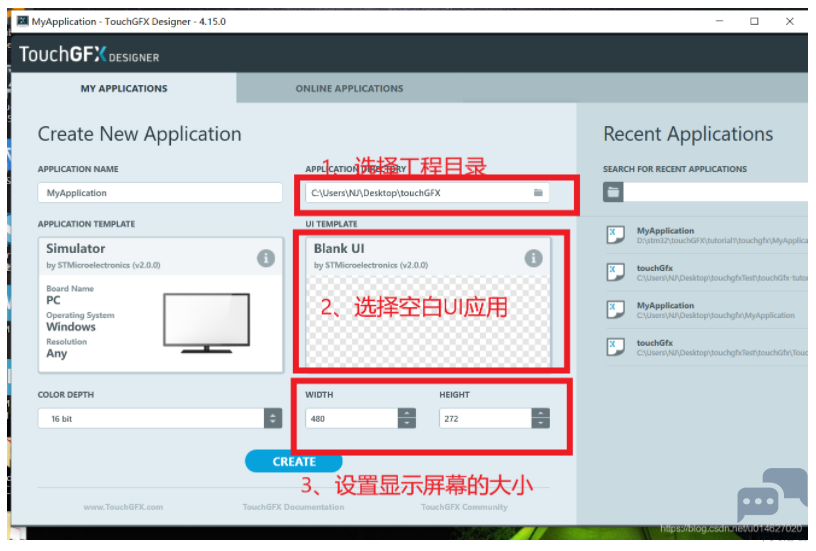The height and width of the screenshot is (551, 816).
Task: Show info for the Blank UI template
Action: [533, 258]
